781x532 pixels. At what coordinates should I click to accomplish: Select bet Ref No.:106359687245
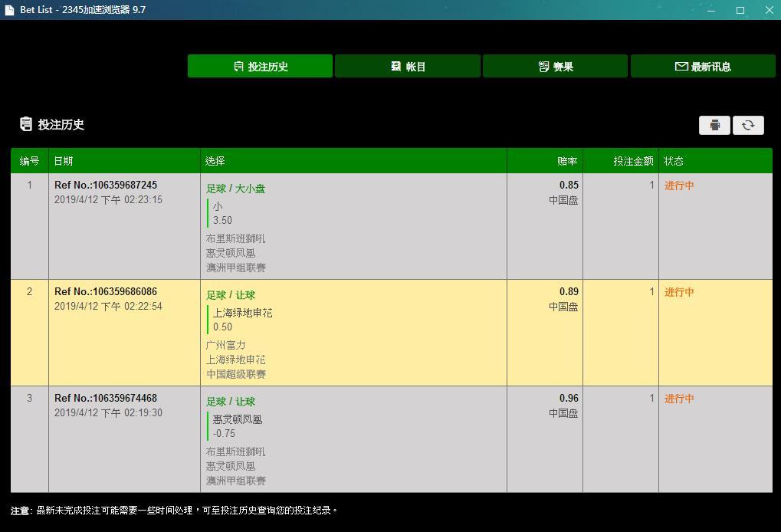click(x=106, y=186)
